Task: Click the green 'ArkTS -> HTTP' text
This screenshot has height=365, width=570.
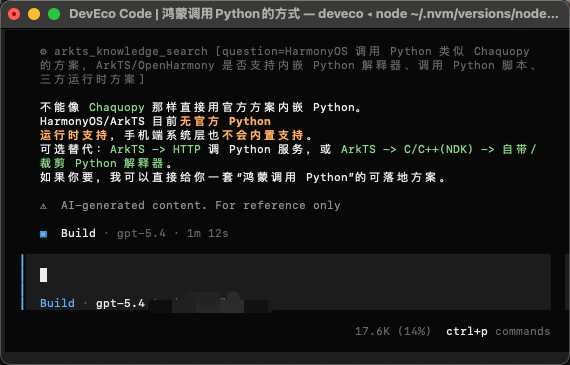Action: (x=155, y=149)
